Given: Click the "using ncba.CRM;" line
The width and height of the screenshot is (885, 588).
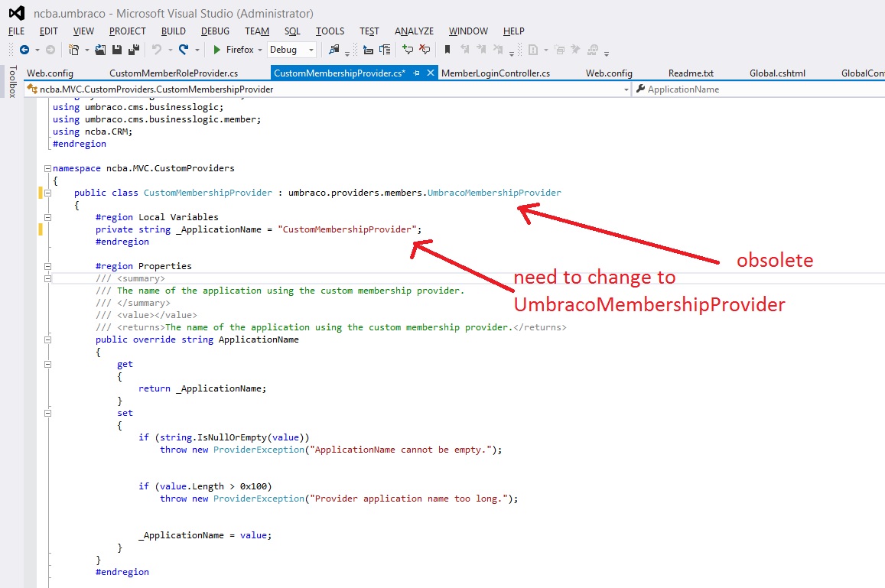Looking at the screenshot, I should pyautogui.click(x=93, y=132).
